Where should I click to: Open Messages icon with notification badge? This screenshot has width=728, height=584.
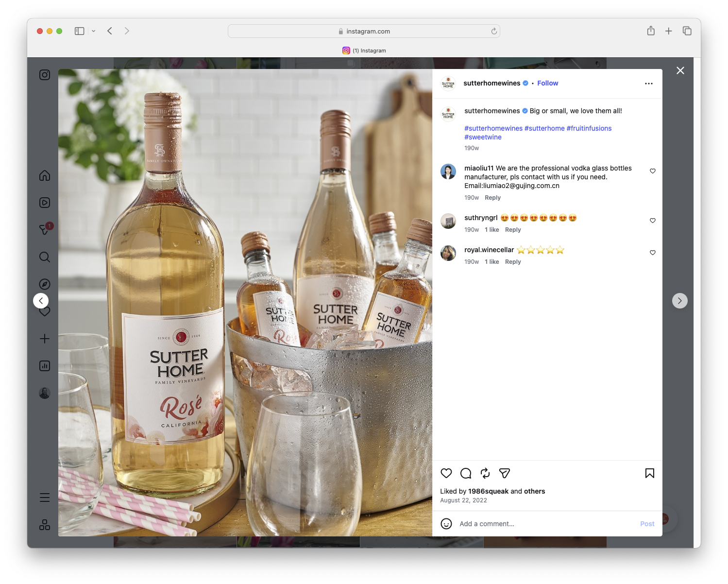click(45, 229)
